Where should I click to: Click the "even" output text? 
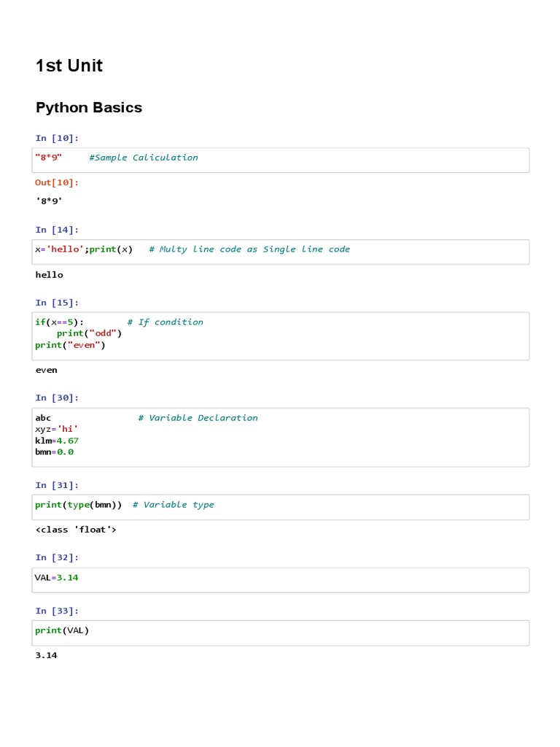coord(47,370)
